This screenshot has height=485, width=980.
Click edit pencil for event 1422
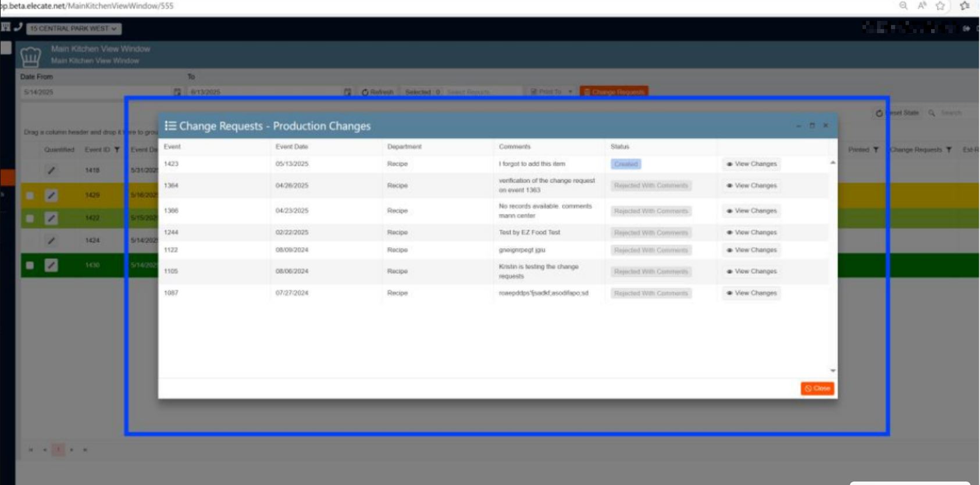pyautogui.click(x=51, y=218)
